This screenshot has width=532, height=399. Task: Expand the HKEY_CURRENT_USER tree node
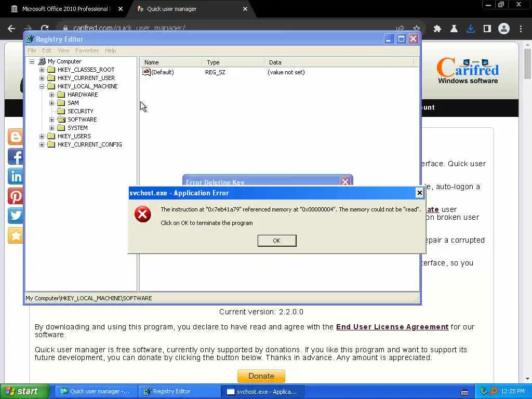tap(42, 78)
